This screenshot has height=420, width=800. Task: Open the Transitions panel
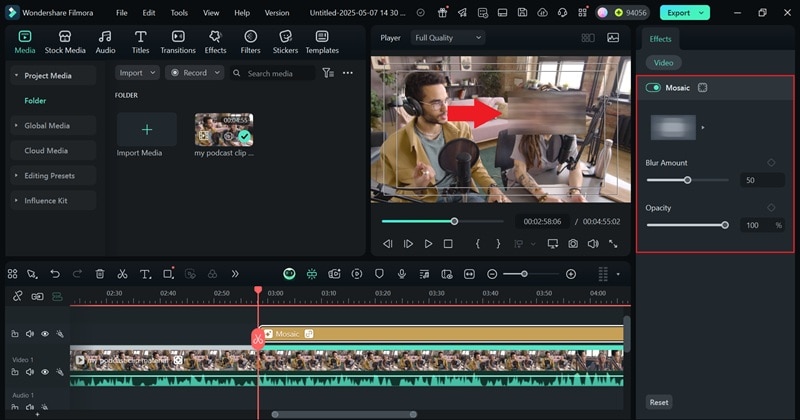(178, 41)
